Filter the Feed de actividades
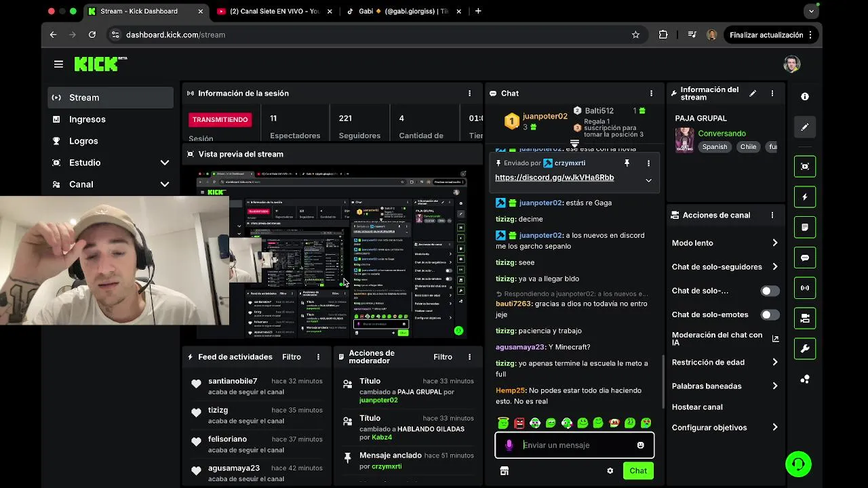Screen dimensions: 868x488 [292, 357]
